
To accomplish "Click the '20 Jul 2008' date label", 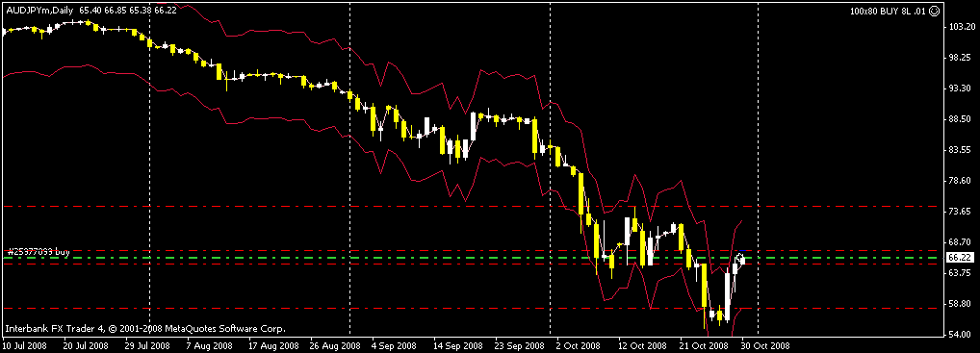I will (x=85, y=345).
